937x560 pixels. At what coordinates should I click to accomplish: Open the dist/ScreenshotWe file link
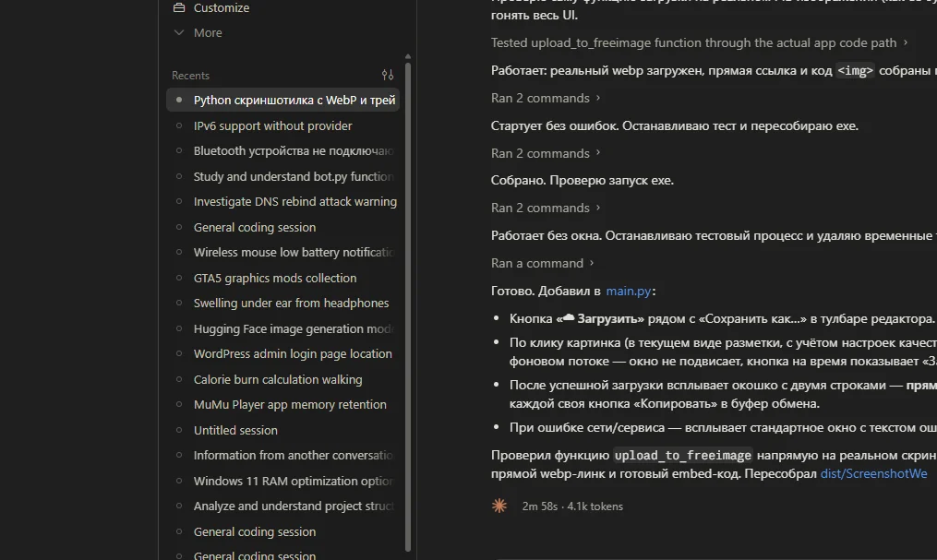pos(873,473)
